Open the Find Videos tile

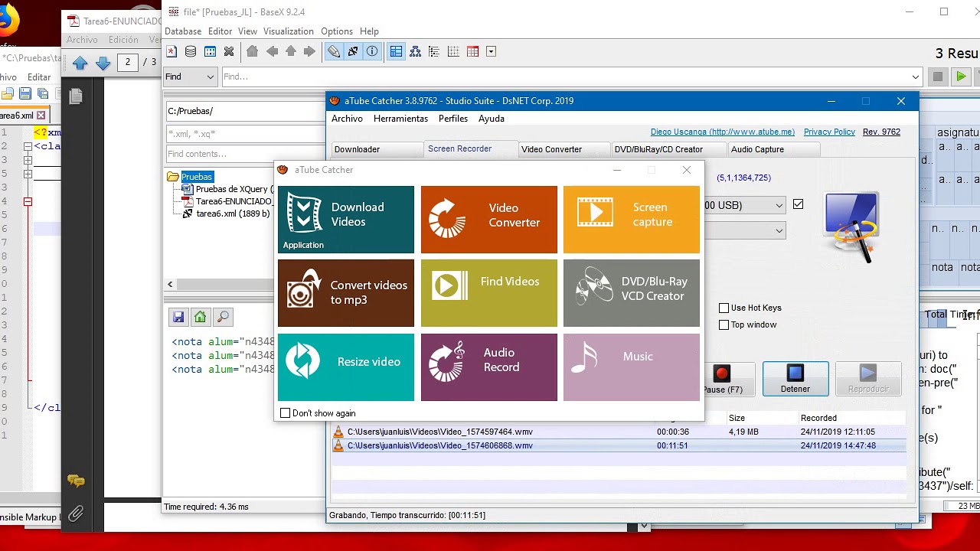(488, 293)
